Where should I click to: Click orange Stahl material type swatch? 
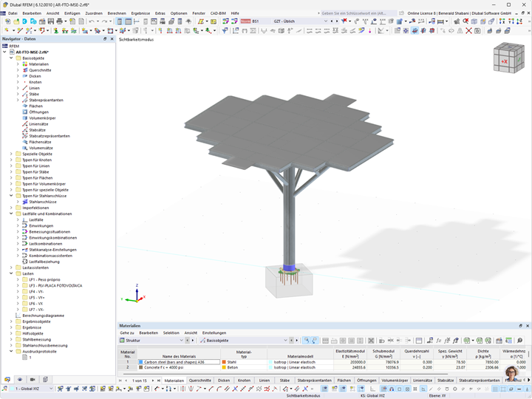tap(224, 362)
